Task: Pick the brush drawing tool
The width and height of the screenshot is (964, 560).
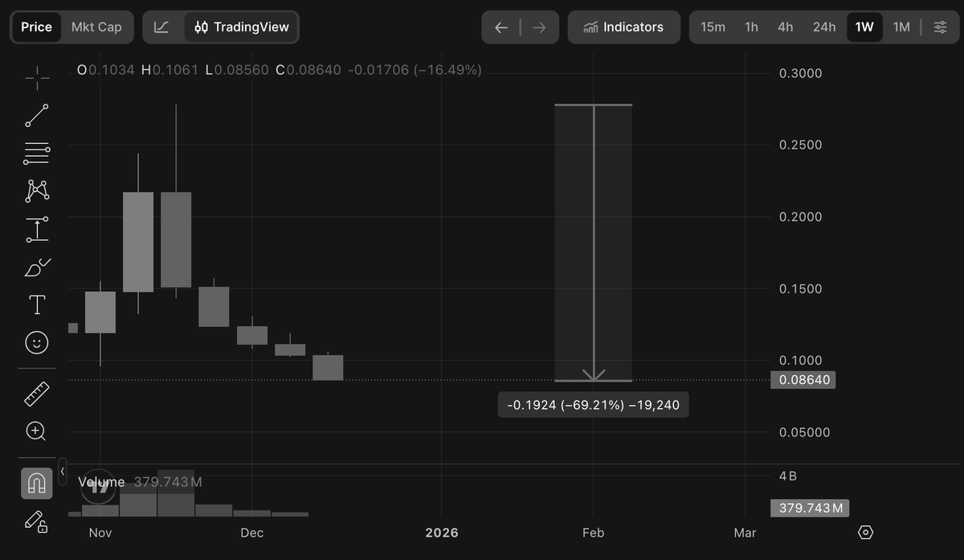Action: 37,267
